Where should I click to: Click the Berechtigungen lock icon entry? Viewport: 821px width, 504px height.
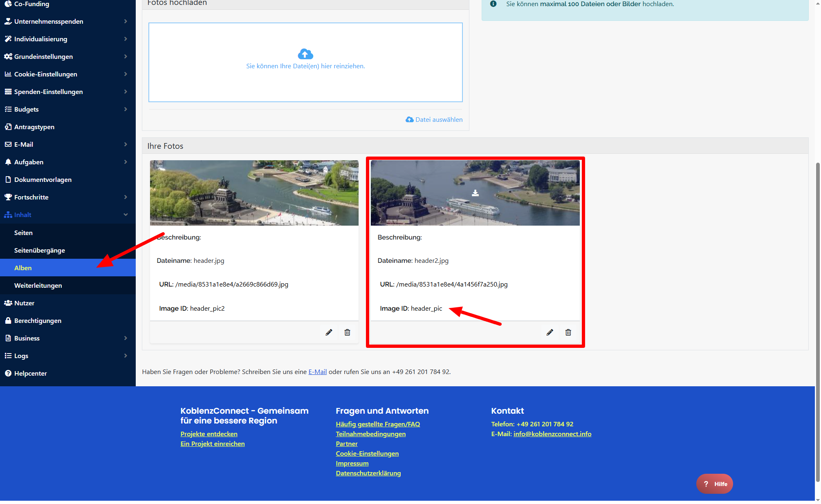point(38,320)
